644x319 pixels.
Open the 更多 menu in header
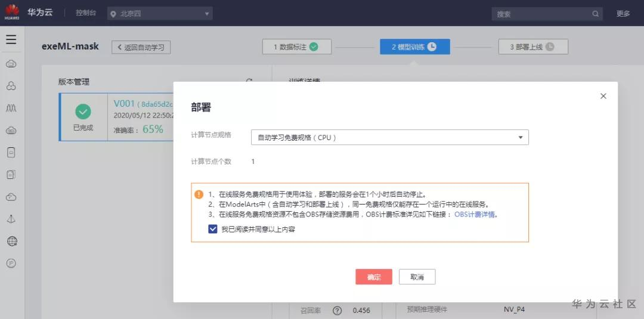[623, 14]
